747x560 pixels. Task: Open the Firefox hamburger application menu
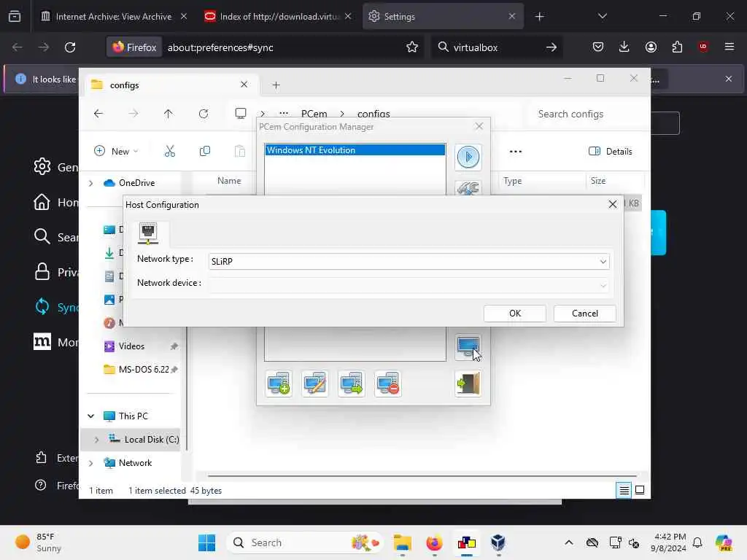pos(729,47)
